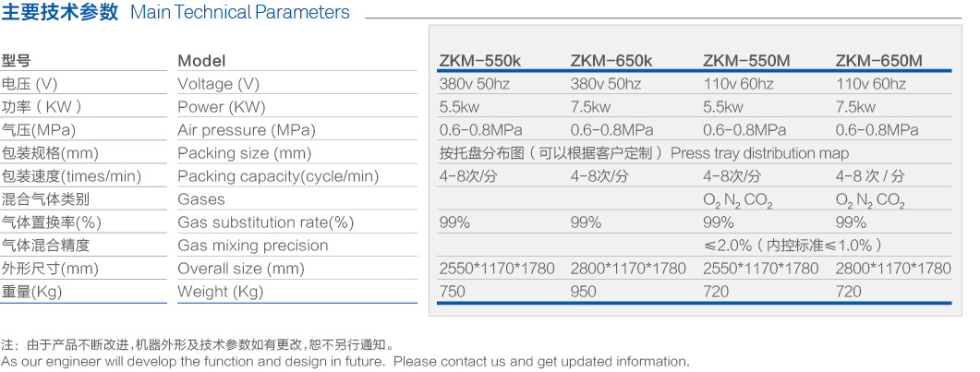Click the Power (KW) row label

coord(221,107)
